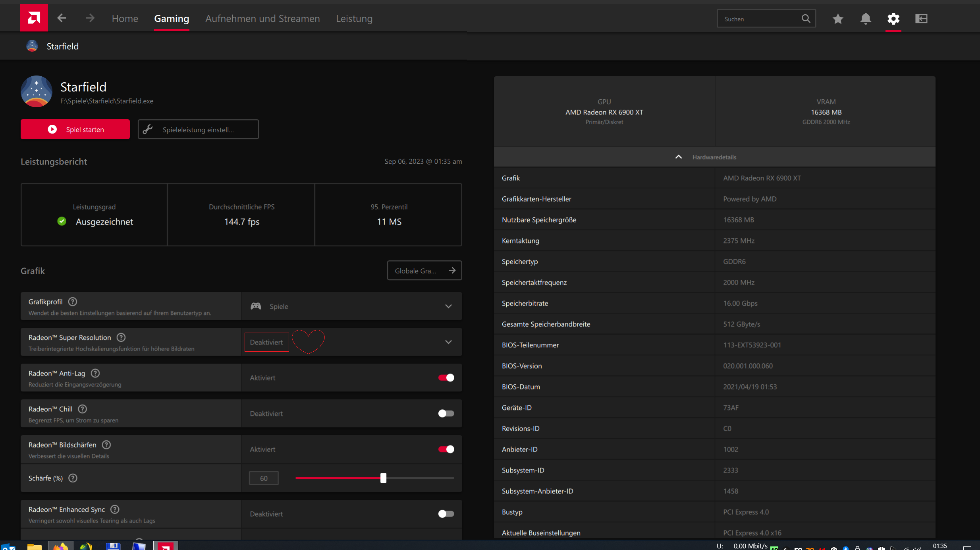This screenshot has height=550, width=980.
Task: Open settings gear icon
Action: pyautogui.click(x=893, y=19)
